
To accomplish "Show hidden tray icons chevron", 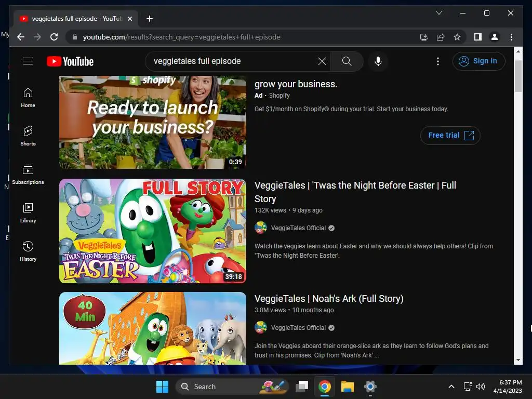I will click(451, 387).
